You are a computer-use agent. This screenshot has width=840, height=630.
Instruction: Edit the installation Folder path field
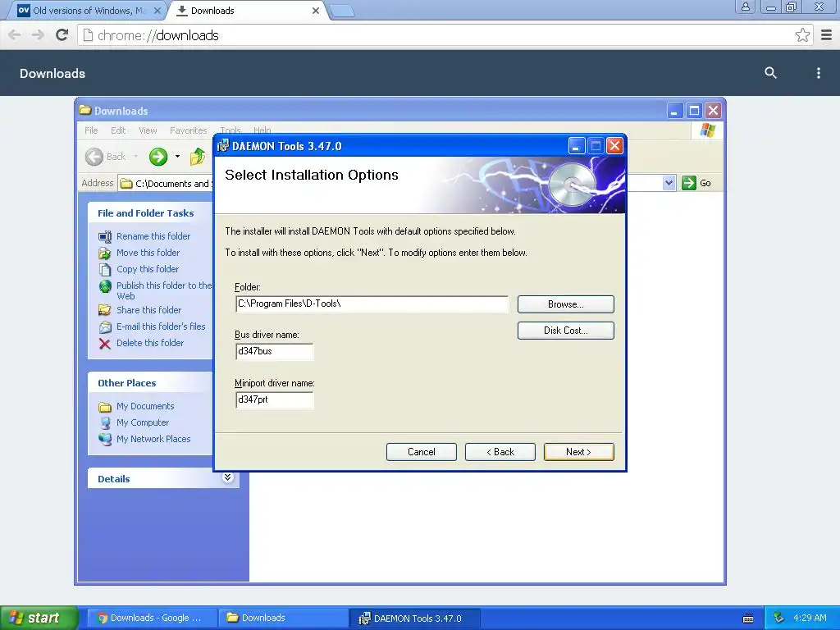click(x=372, y=304)
